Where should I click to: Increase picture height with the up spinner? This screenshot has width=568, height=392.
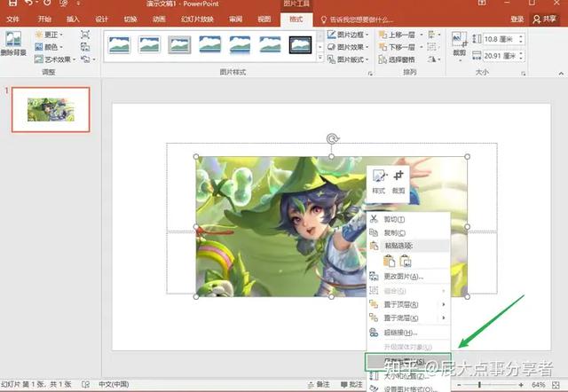click(521, 36)
